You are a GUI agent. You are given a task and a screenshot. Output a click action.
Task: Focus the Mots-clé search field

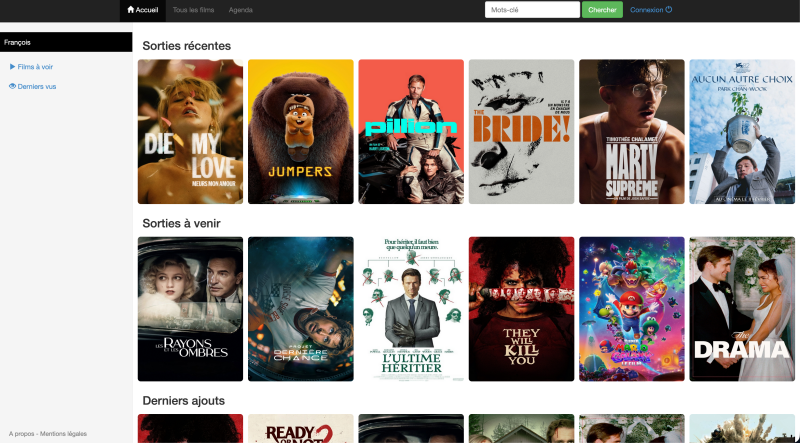pos(532,10)
